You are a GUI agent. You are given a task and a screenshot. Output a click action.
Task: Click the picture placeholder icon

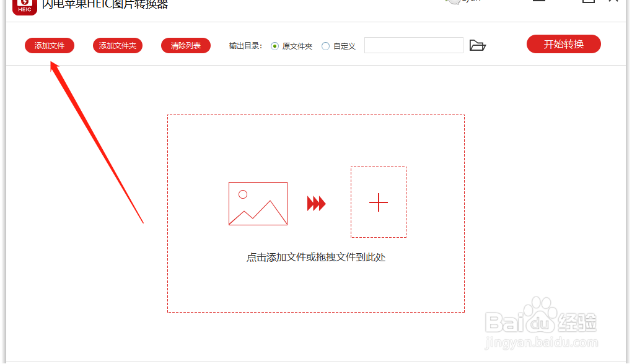pyautogui.click(x=258, y=203)
